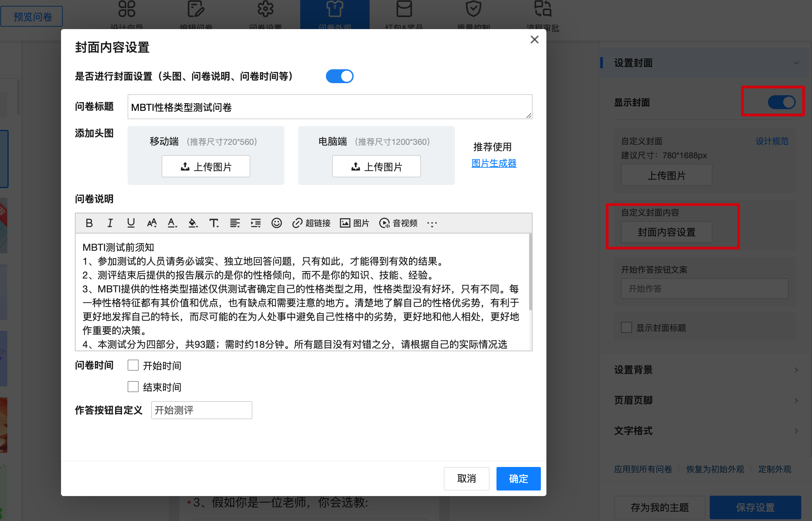Image resolution: width=812 pixels, height=521 pixels.
Task: Enable the 显示封面标题 checkbox
Action: point(626,327)
